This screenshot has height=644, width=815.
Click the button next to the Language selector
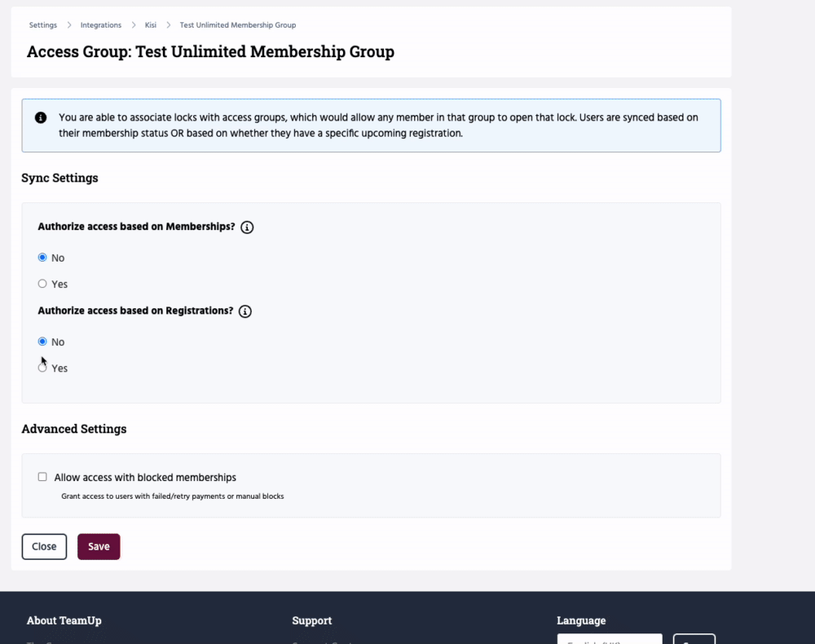(694, 638)
